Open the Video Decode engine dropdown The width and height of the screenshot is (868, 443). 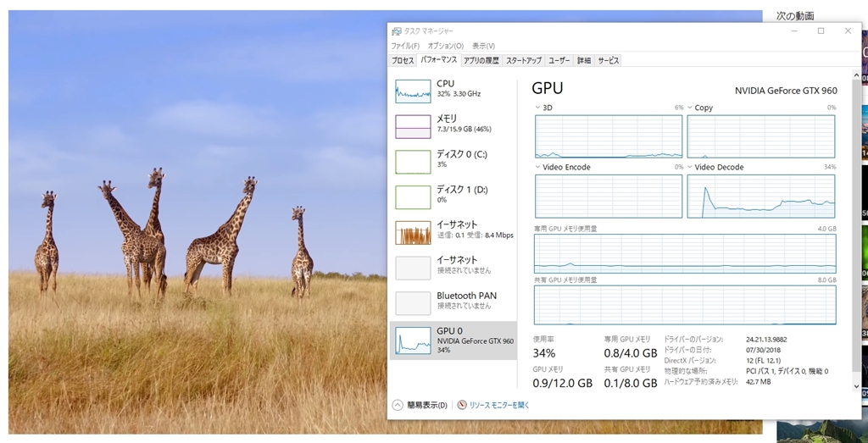coord(690,167)
